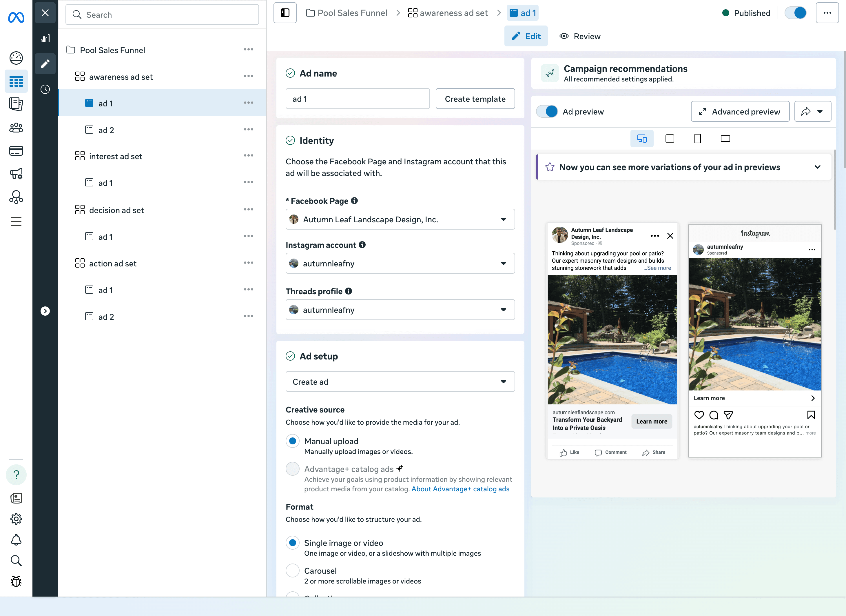The image size is (846, 616).
Task: Open awareness ad set breadcrumb
Action: pyautogui.click(x=454, y=13)
